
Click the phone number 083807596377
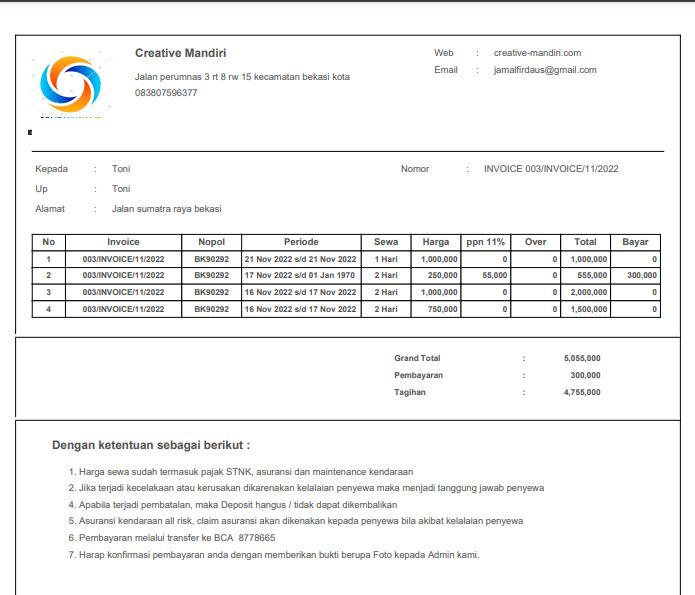[x=166, y=93]
